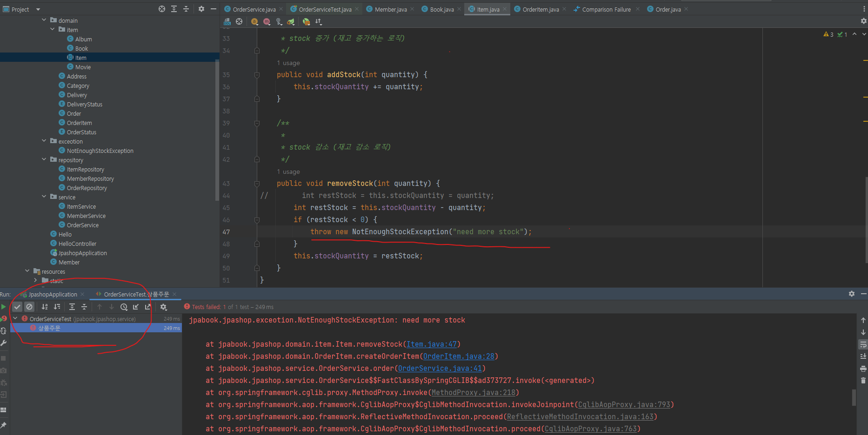Collapse the repository package folder
This screenshot has width=868, height=435.
(x=44, y=159)
